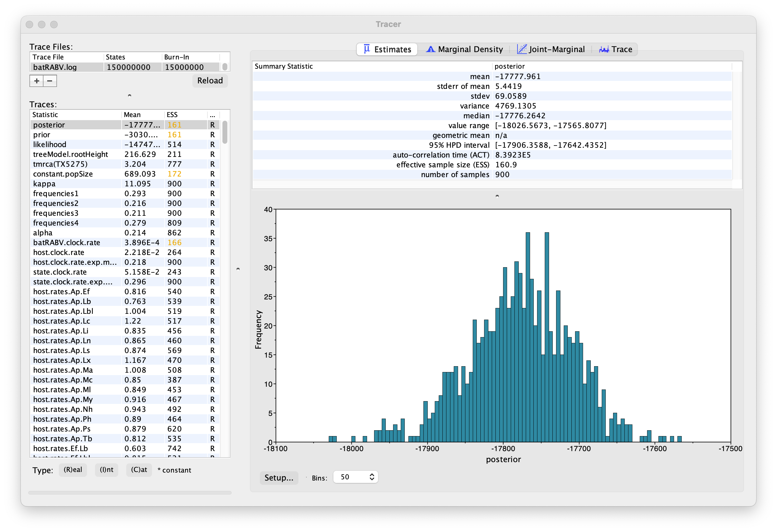The width and height of the screenshot is (777, 532).
Task: Select the host.rates.Ap.Mc trace
Action: coord(125,380)
